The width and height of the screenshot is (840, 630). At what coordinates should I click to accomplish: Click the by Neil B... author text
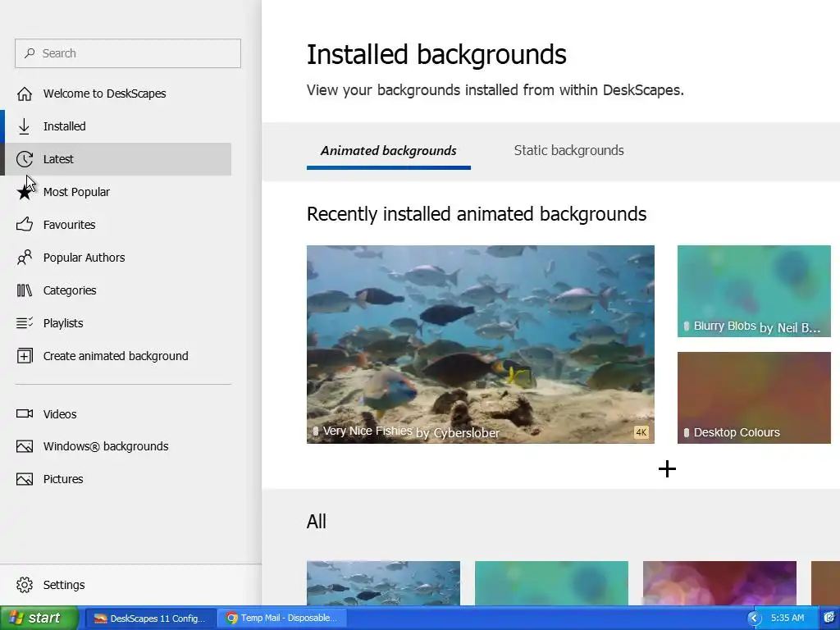790,328
